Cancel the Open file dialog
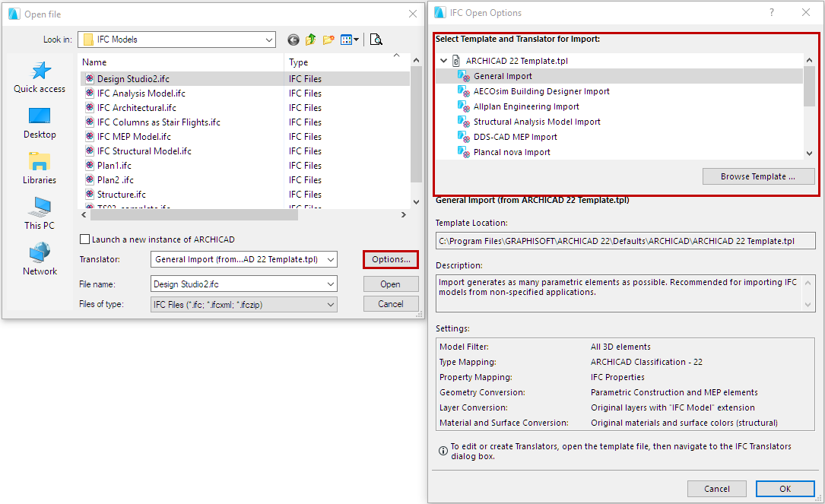This screenshot has width=825, height=504. point(391,304)
